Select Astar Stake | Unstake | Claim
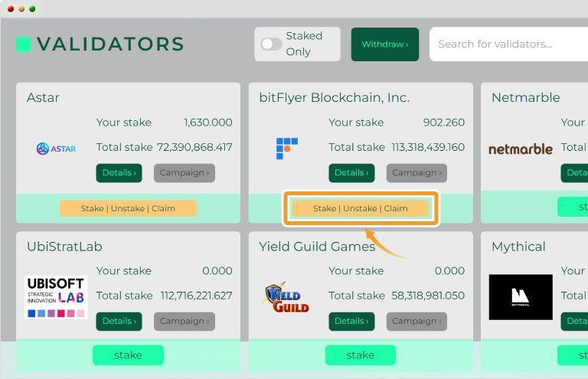588x379 pixels. pyautogui.click(x=128, y=208)
